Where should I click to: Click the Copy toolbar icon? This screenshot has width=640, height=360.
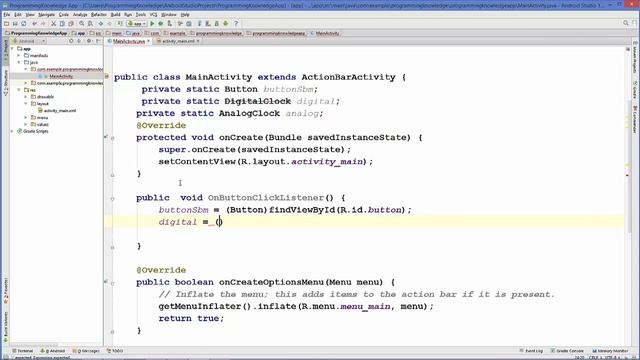click(x=62, y=24)
